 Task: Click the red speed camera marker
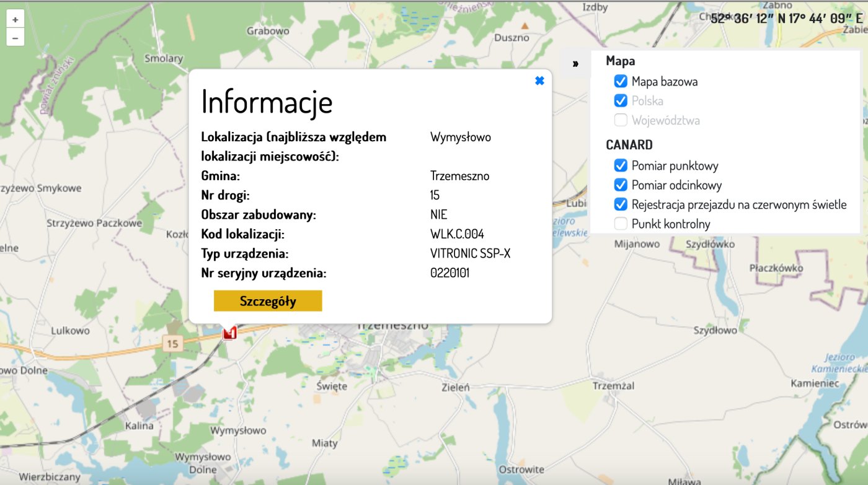pos(230,333)
